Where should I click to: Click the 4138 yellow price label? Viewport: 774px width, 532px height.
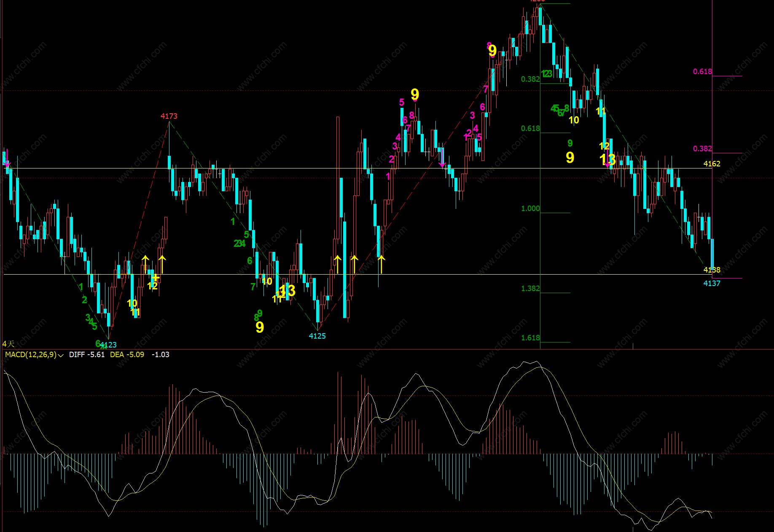712,270
